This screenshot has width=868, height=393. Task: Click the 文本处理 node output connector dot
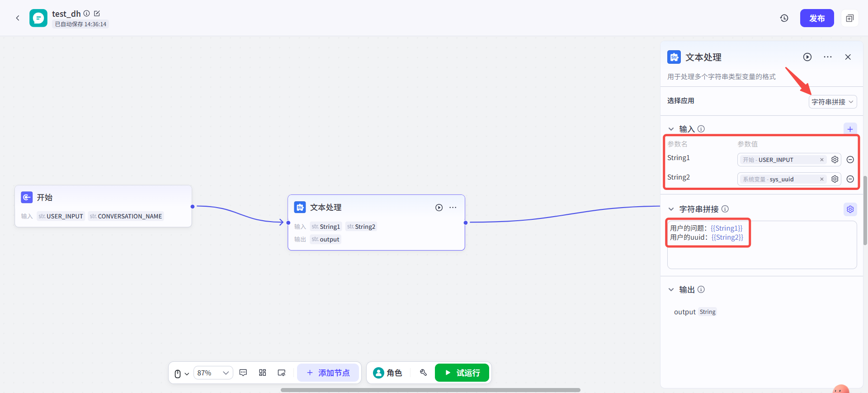(x=466, y=223)
